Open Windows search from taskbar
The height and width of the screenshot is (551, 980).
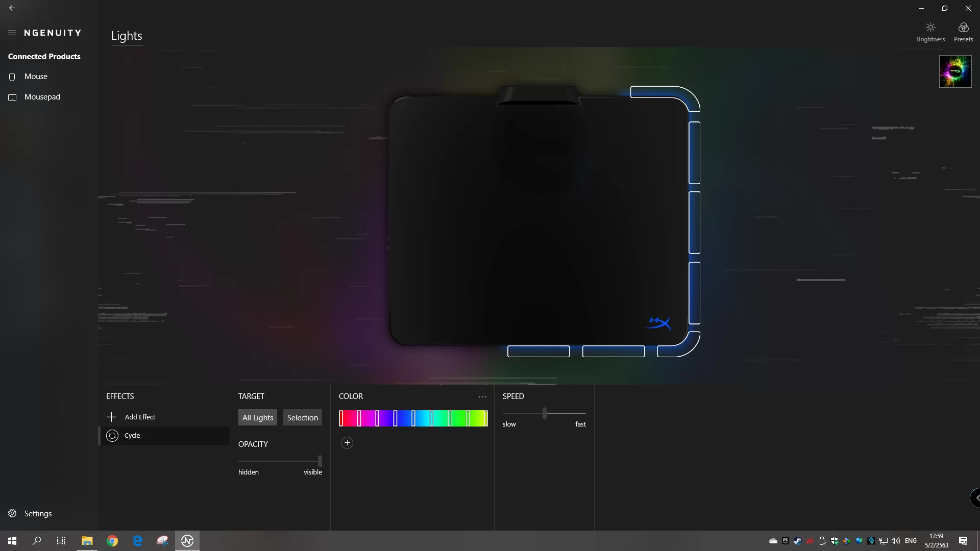point(37,541)
